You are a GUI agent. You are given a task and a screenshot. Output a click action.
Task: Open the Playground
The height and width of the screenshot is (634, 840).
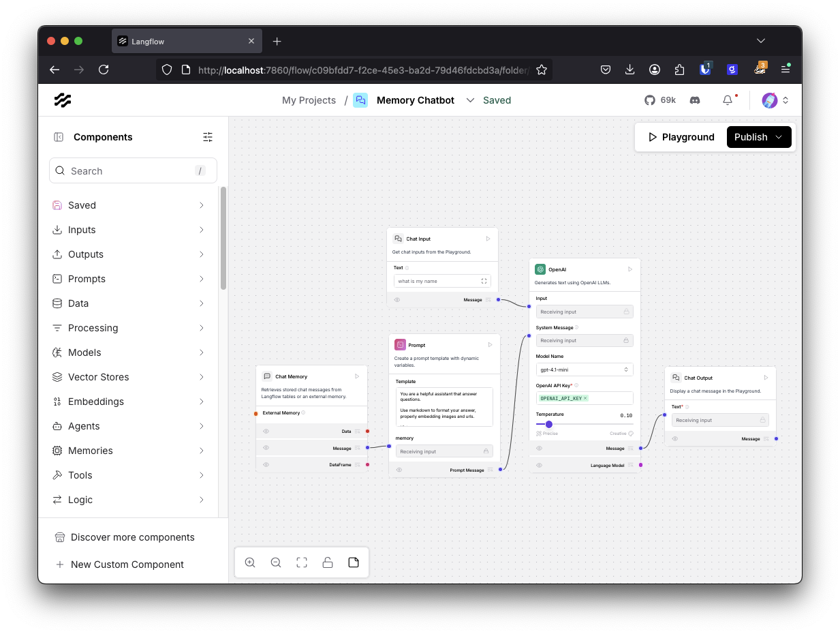680,136
